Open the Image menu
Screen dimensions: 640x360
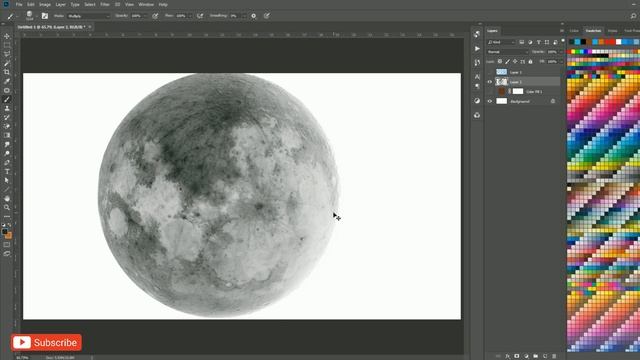coord(45,4)
